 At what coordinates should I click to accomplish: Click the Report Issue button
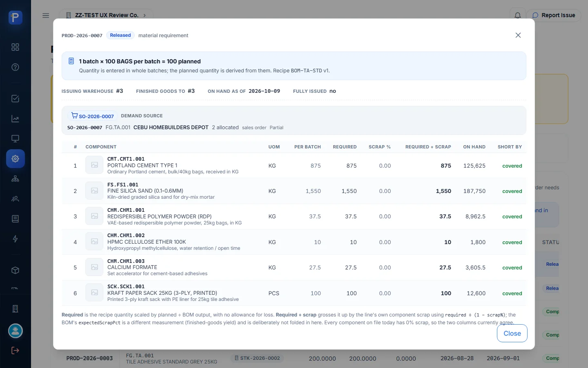(554, 15)
